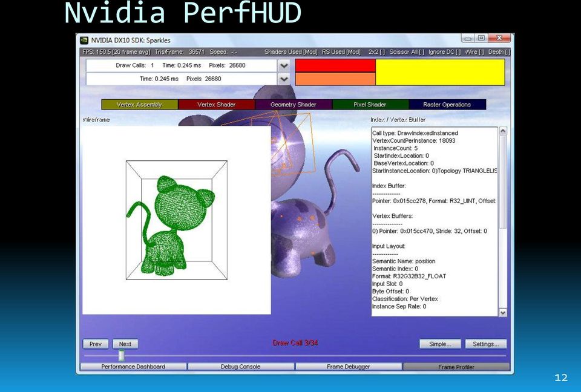Click the 'Draw Call 3/34' label
Screen dimensions: 581x392
tap(295, 343)
